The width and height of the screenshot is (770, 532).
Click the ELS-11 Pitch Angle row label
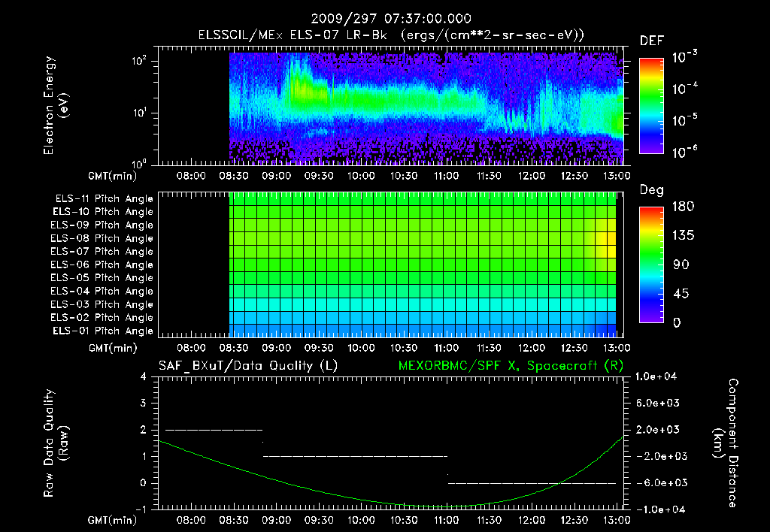[x=104, y=199]
